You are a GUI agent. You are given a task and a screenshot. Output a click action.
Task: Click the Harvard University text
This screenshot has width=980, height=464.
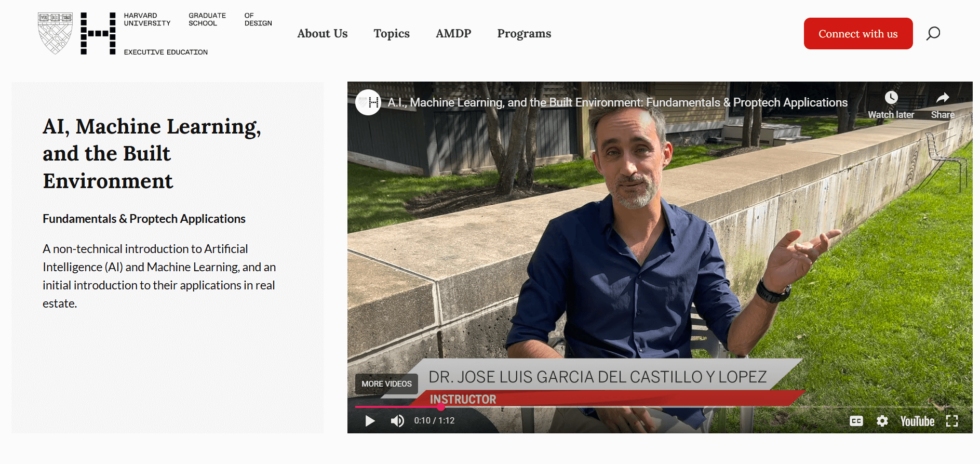pos(147,19)
